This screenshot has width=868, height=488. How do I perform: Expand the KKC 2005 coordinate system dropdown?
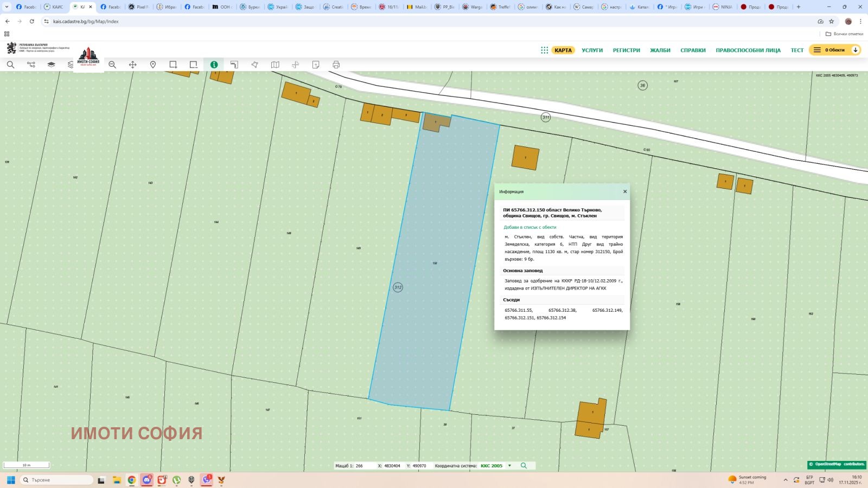pyautogui.click(x=509, y=466)
